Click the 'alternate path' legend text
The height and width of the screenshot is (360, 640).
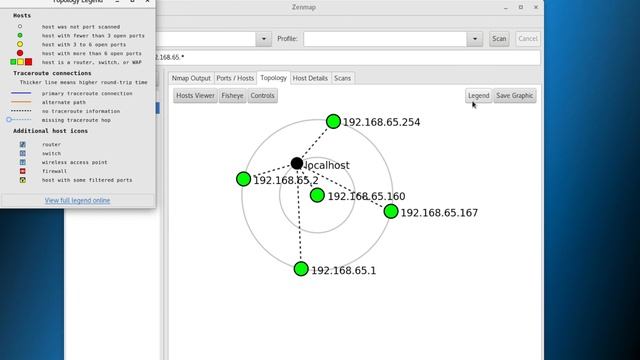[64, 102]
